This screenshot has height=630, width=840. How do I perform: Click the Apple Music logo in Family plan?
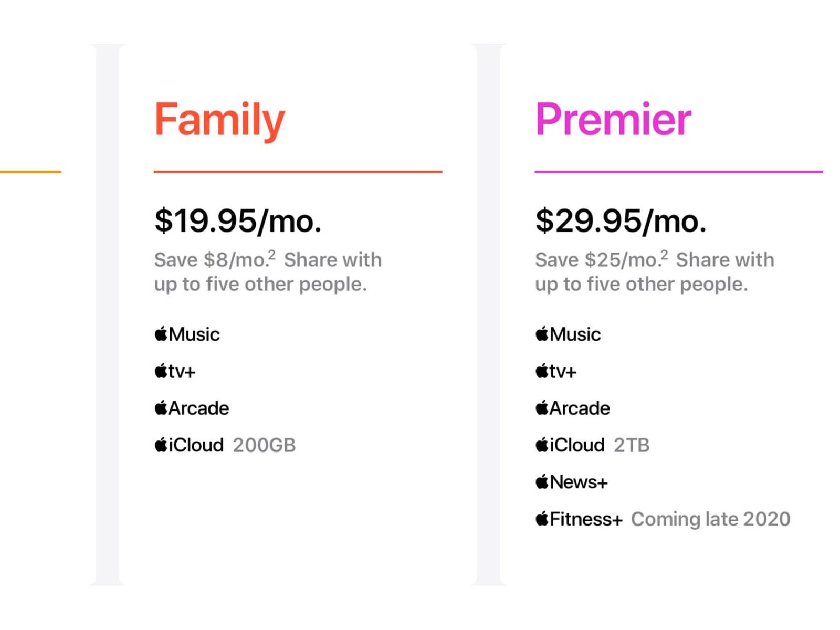(187, 334)
